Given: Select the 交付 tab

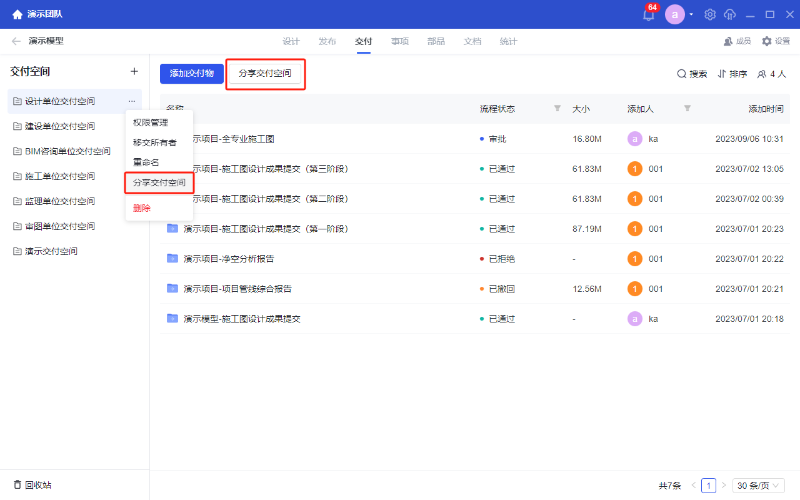Looking at the screenshot, I should pyautogui.click(x=363, y=41).
